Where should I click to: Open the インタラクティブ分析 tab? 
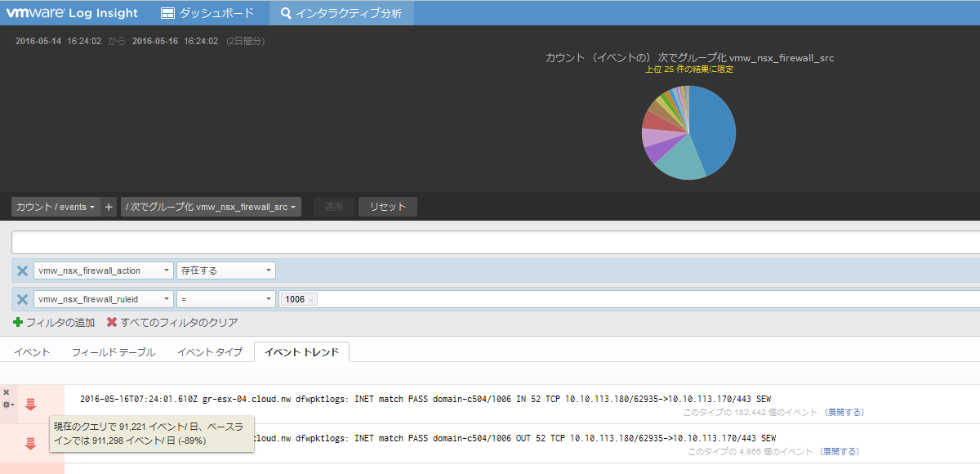click(341, 13)
